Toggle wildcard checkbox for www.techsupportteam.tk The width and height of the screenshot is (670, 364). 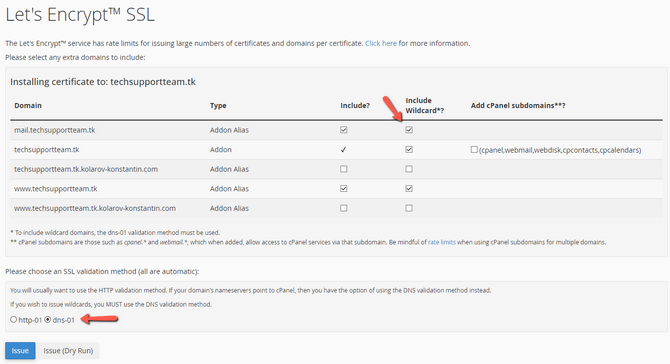[409, 188]
